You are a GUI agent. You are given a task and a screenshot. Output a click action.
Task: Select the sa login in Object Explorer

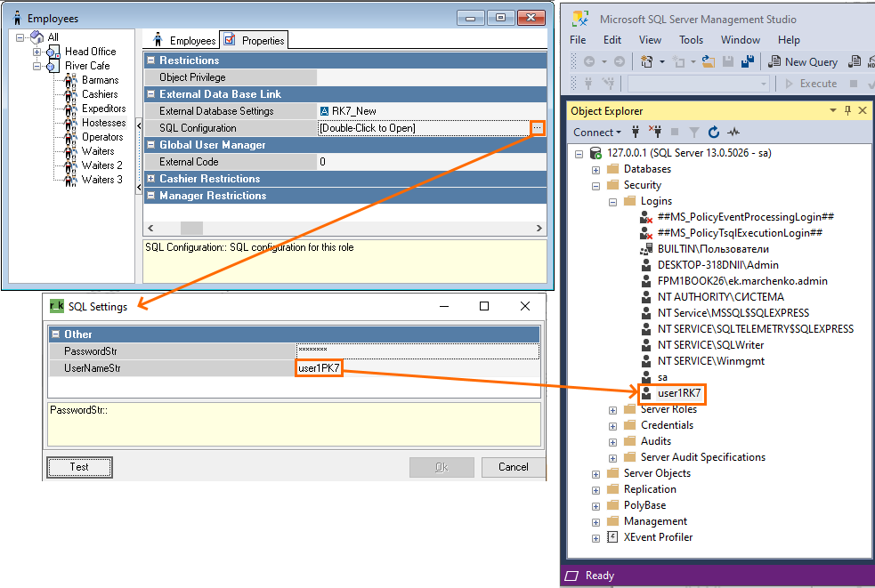coord(662,378)
